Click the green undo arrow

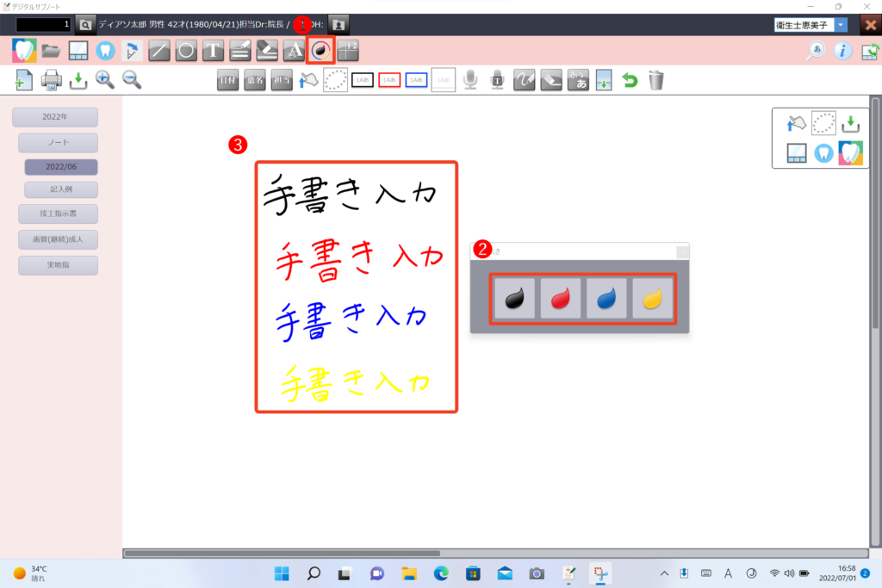630,80
